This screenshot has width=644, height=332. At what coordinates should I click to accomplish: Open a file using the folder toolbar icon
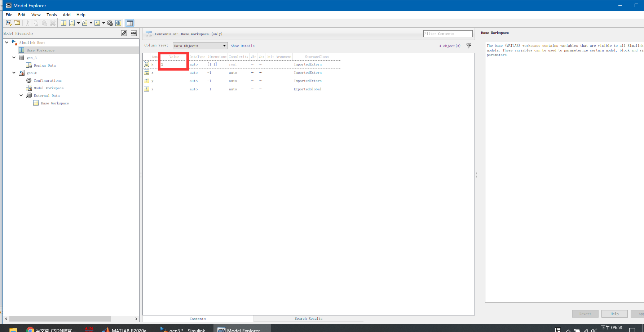(17, 23)
